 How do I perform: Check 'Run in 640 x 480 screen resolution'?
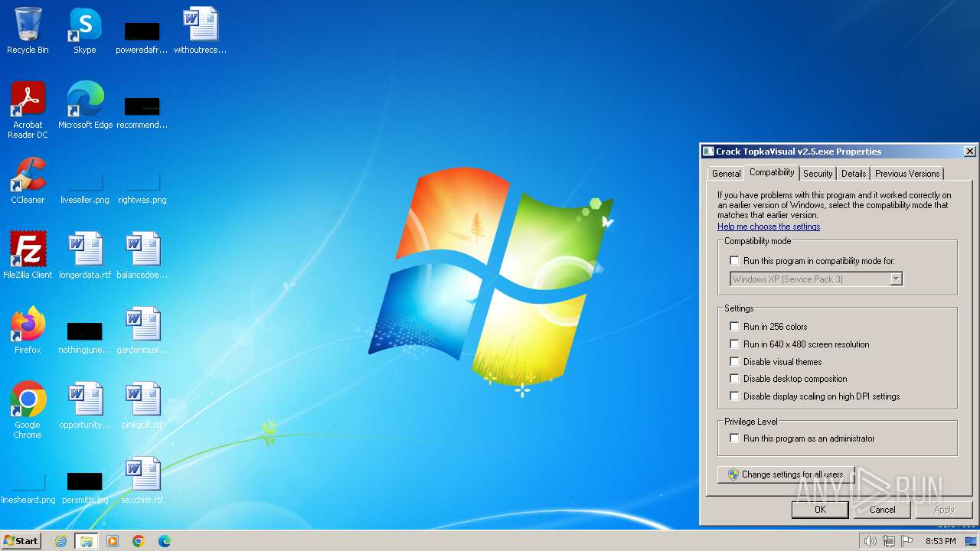pyautogui.click(x=735, y=344)
